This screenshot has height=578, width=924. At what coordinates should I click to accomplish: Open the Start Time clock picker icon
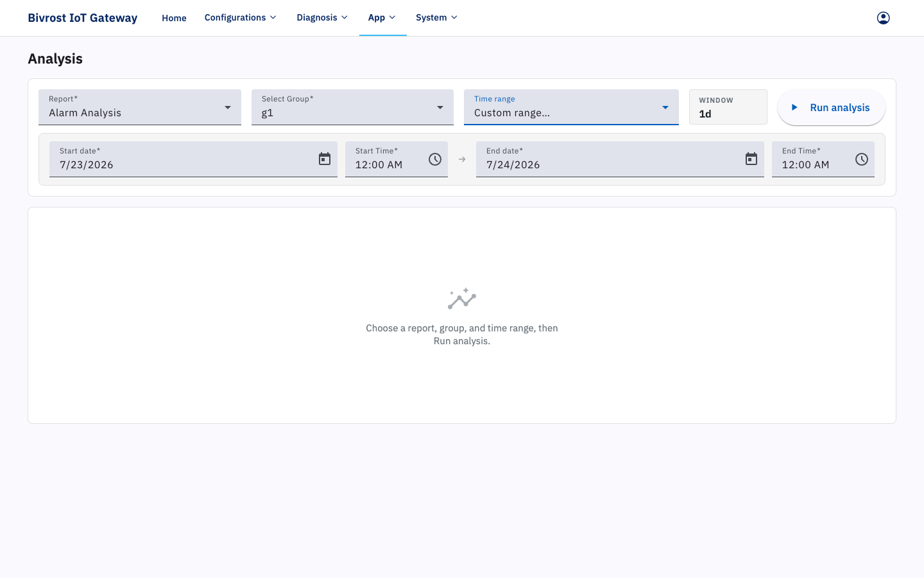point(435,159)
